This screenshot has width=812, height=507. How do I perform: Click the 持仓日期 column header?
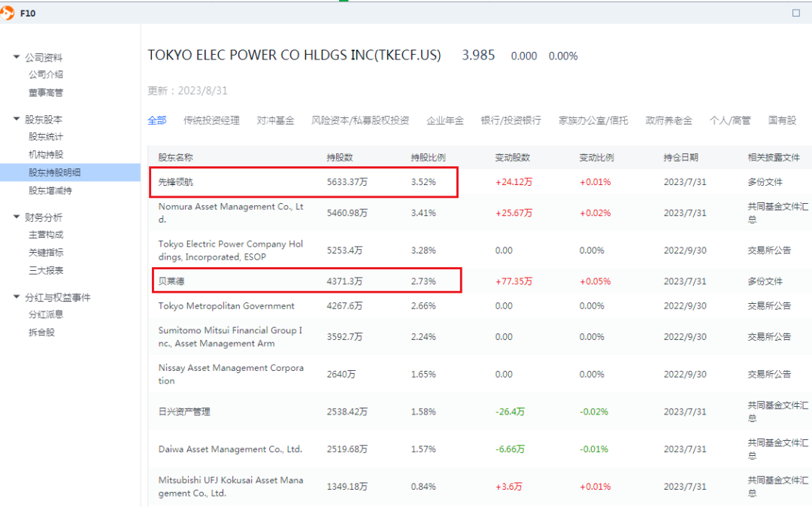point(681,157)
